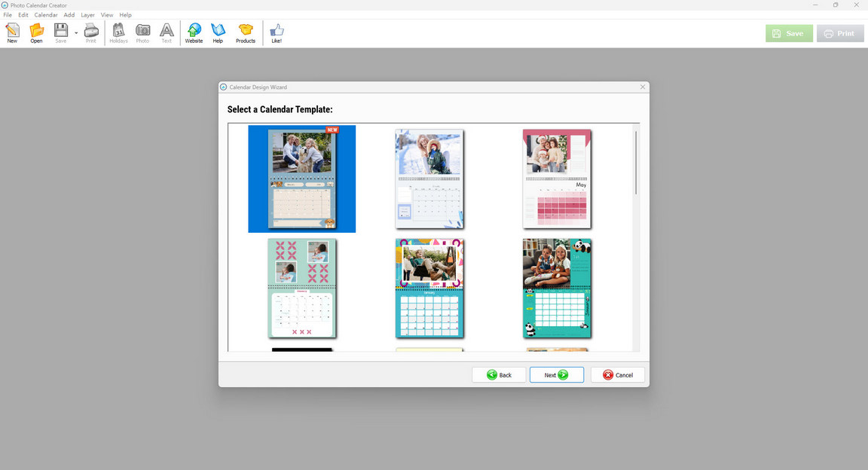
Task: Open the Holidays toolbar icon
Action: (118, 33)
